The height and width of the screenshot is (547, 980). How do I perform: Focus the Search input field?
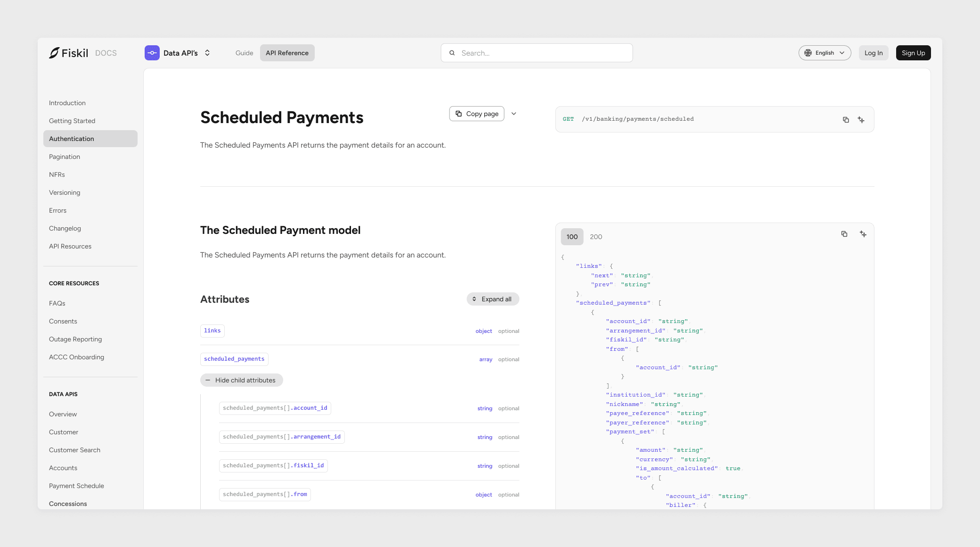(542, 53)
